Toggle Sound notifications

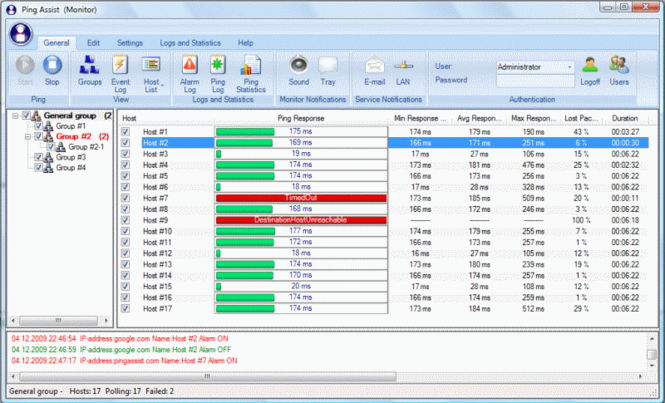pos(299,65)
